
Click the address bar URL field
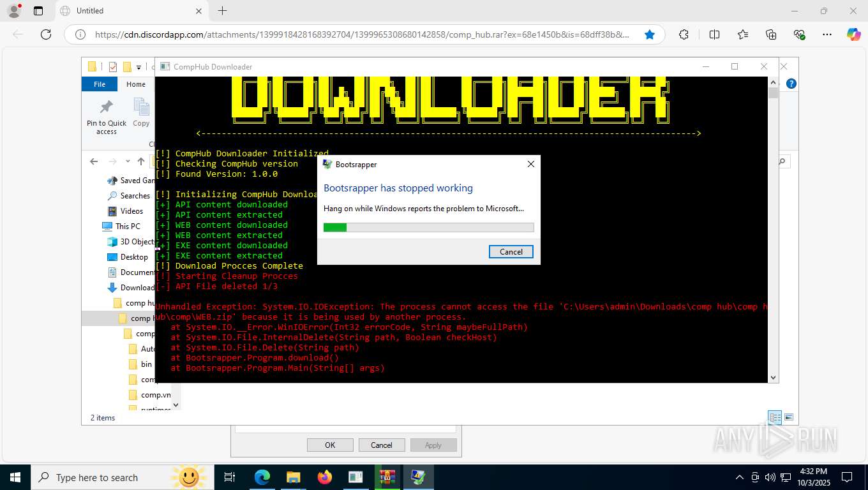point(362,34)
